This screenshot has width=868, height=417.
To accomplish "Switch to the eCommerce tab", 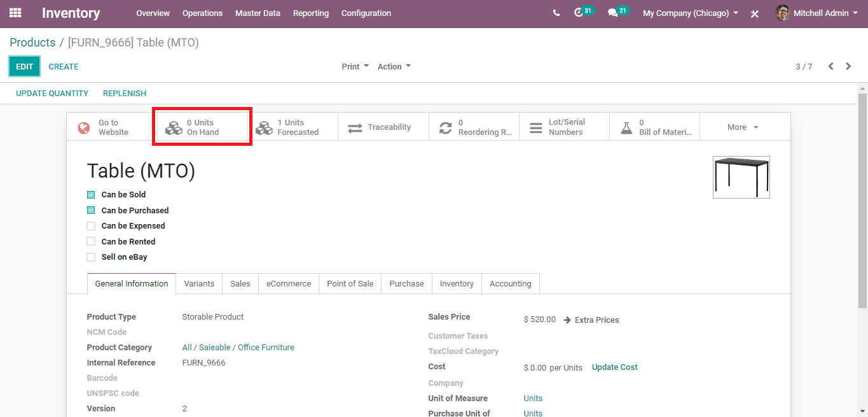I will [289, 284].
